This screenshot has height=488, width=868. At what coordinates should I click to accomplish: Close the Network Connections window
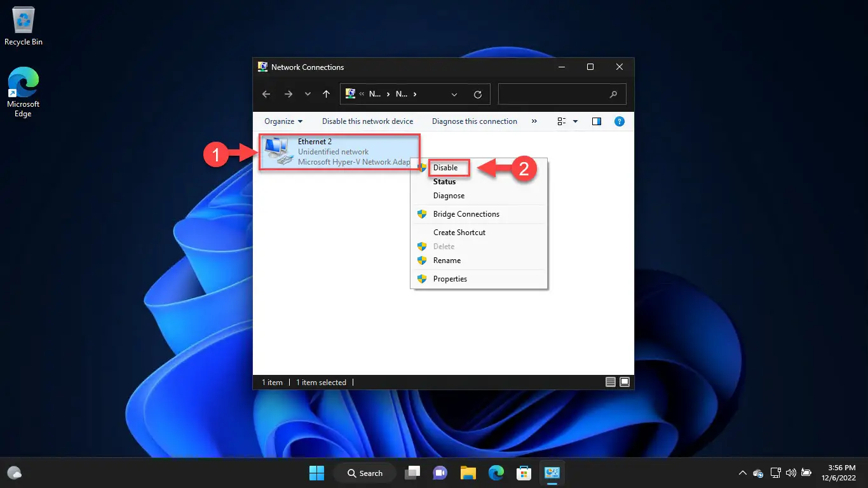point(620,67)
